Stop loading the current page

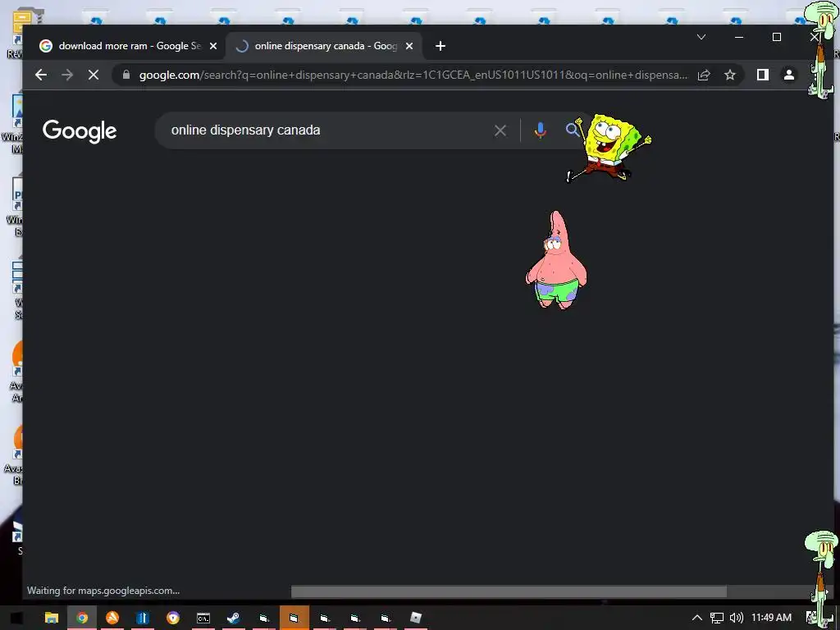(x=94, y=75)
